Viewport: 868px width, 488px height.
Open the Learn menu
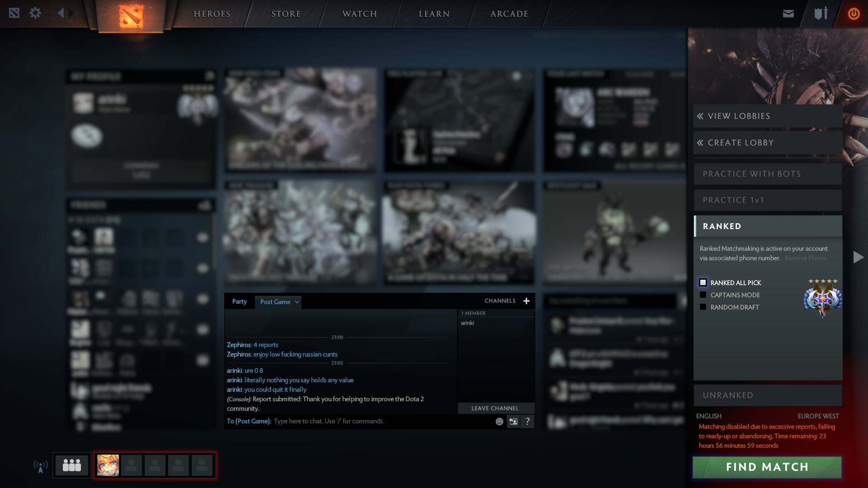434,14
